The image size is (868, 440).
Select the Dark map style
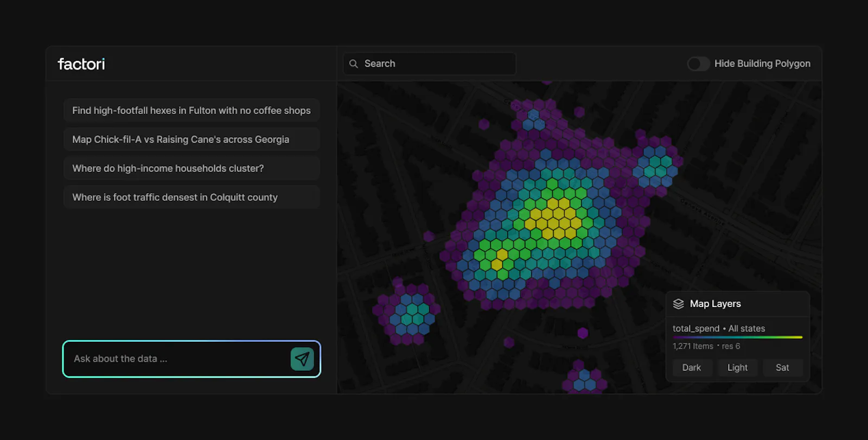[691, 367]
